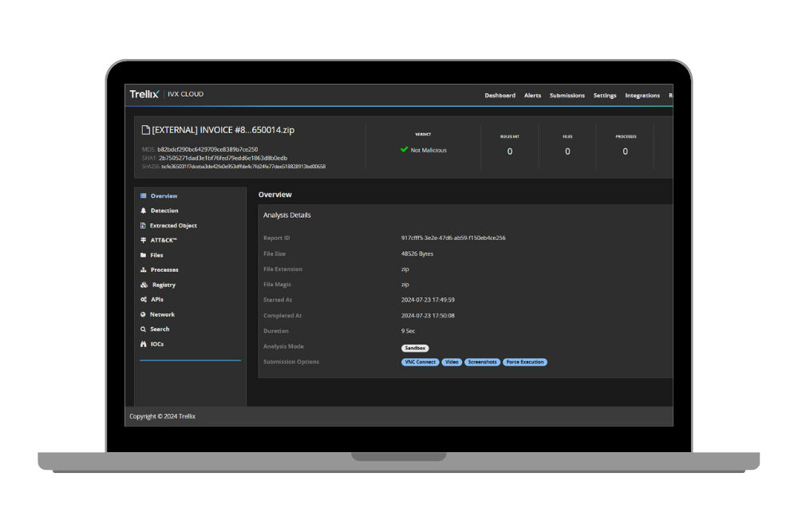Viewport: 798px width, 532px height.
Task: Select Overview label in the sidebar
Action: click(x=164, y=196)
